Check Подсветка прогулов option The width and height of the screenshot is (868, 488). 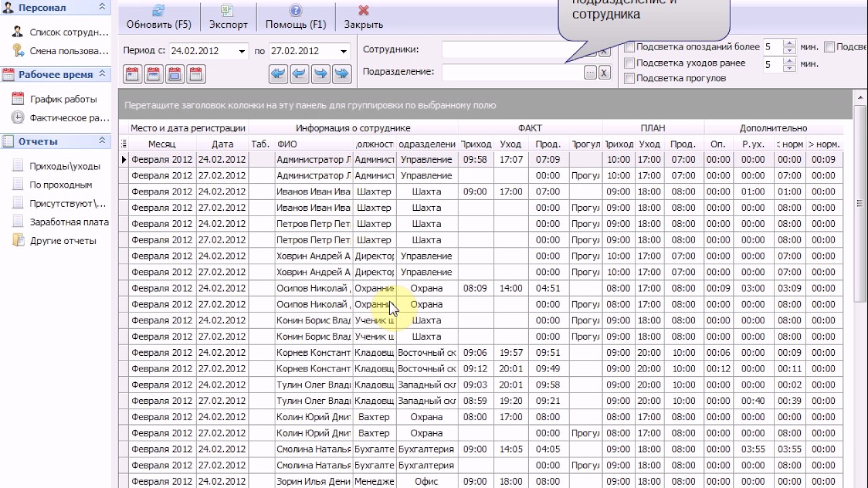(x=629, y=79)
